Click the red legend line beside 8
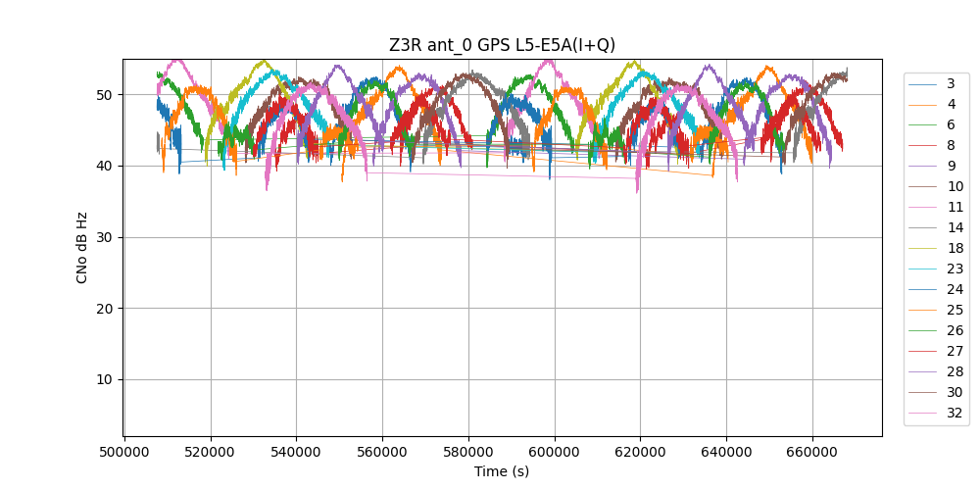Screen dimensions: 980x490 coord(922,146)
